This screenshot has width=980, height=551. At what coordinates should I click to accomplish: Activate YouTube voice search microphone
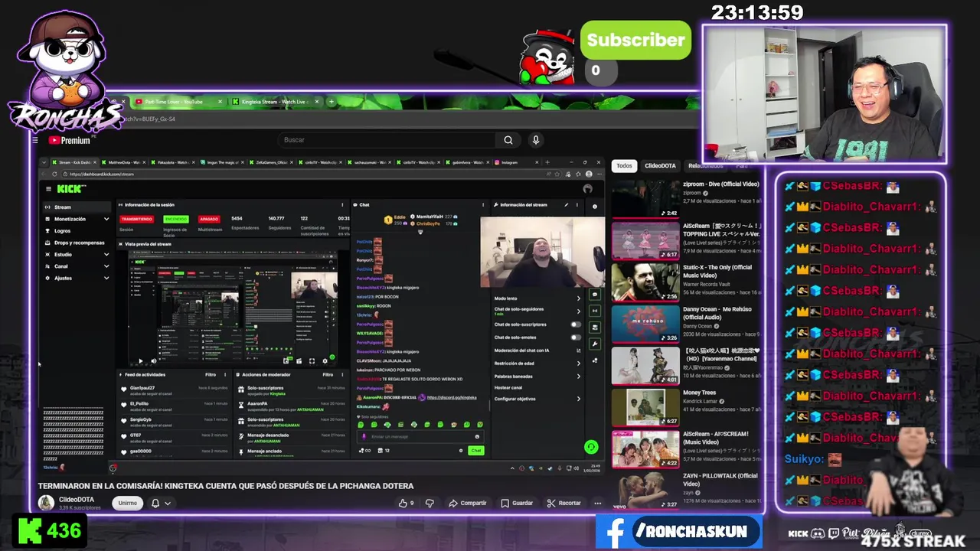tap(536, 140)
